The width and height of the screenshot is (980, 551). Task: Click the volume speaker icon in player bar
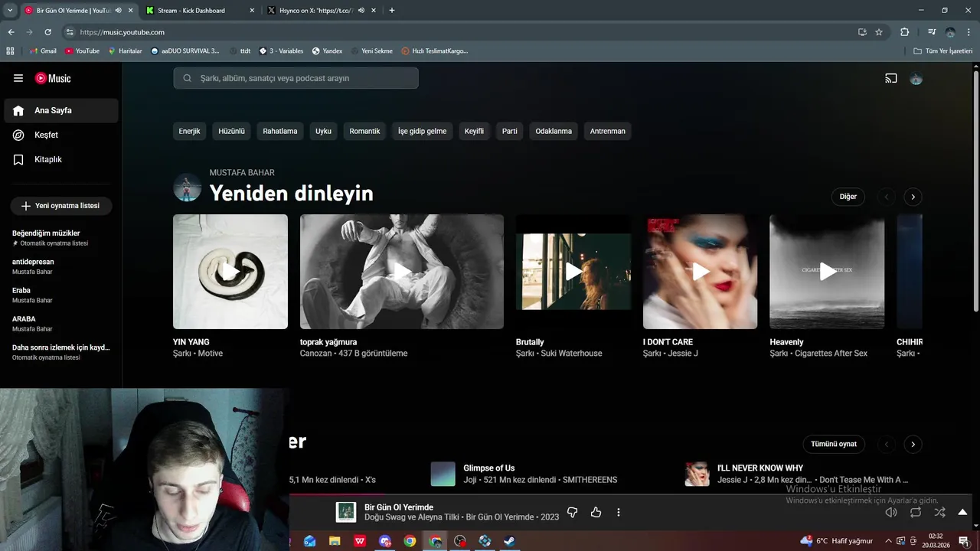pos(891,513)
